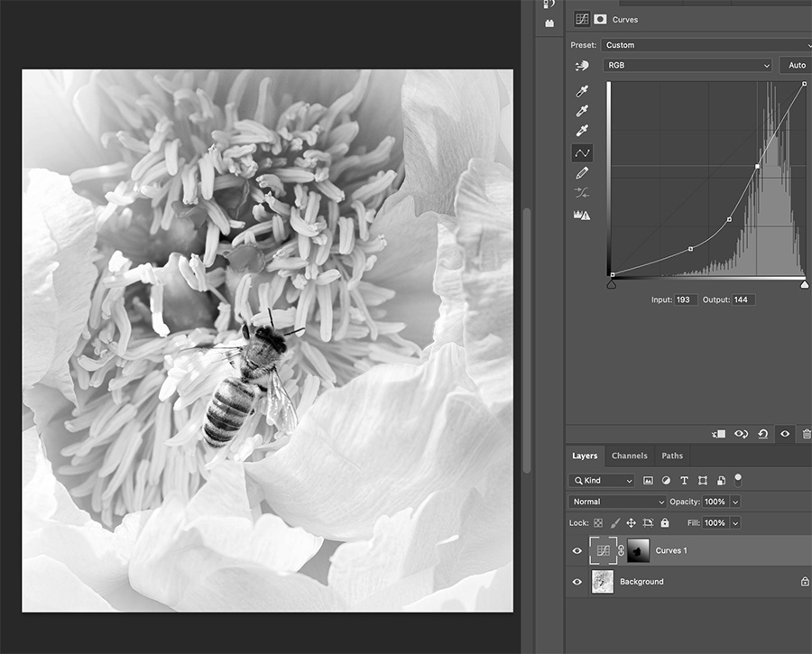Hide the Curves 1 layer
The height and width of the screenshot is (654, 812).
click(577, 550)
